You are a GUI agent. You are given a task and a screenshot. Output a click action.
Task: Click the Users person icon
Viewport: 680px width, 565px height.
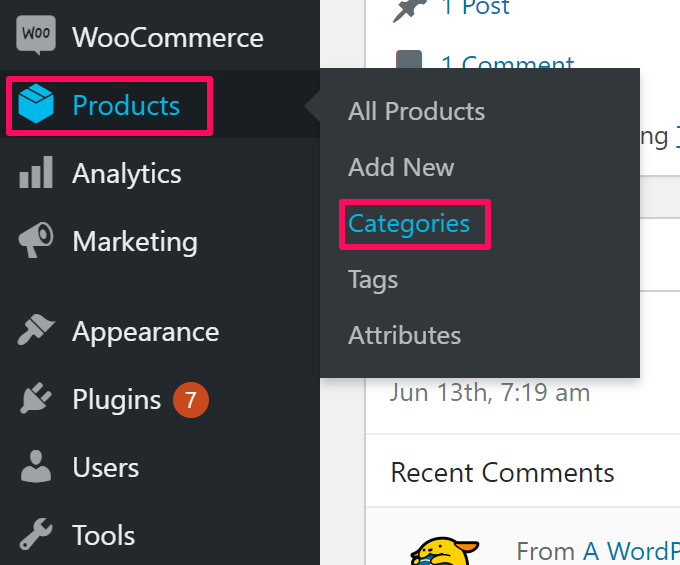pyautogui.click(x=36, y=467)
